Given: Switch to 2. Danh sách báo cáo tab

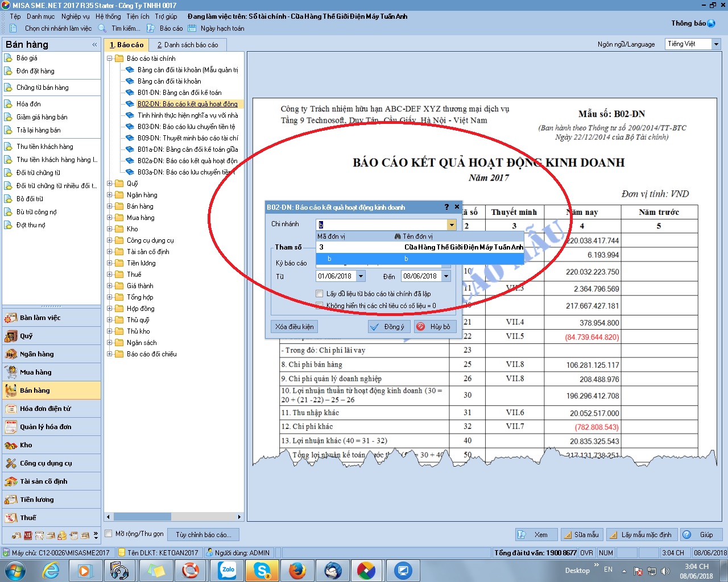Looking at the screenshot, I should coord(188,45).
